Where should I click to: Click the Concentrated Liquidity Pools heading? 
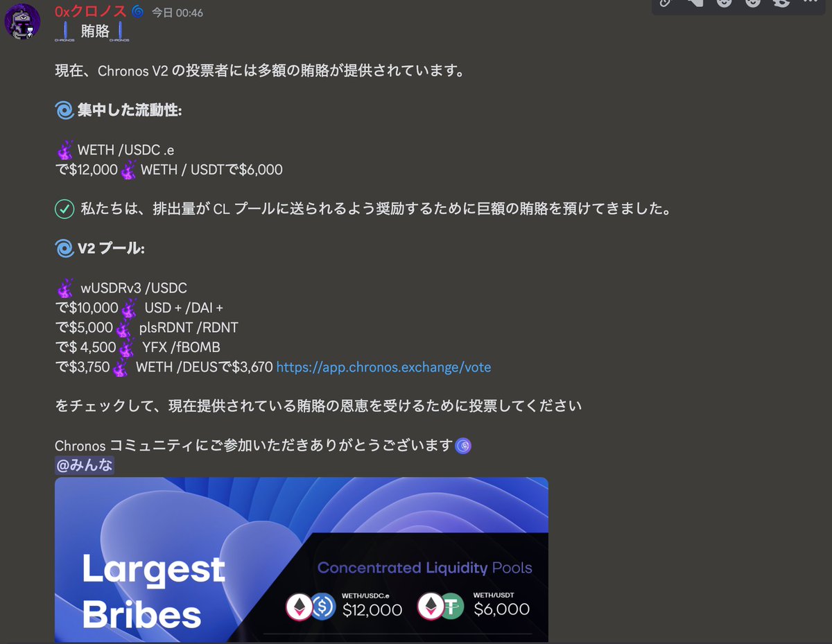click(425, 568)
